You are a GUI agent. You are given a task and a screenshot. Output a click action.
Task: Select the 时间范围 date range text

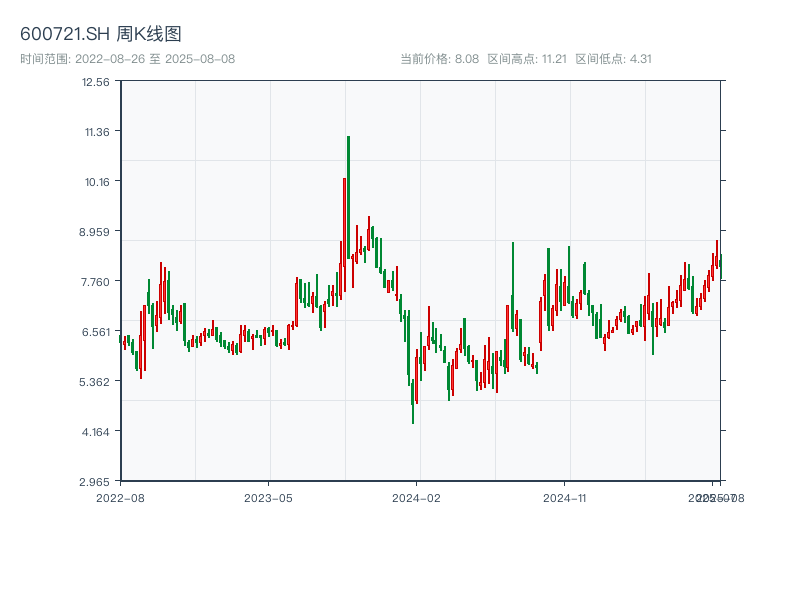click(x=128, y=59)
